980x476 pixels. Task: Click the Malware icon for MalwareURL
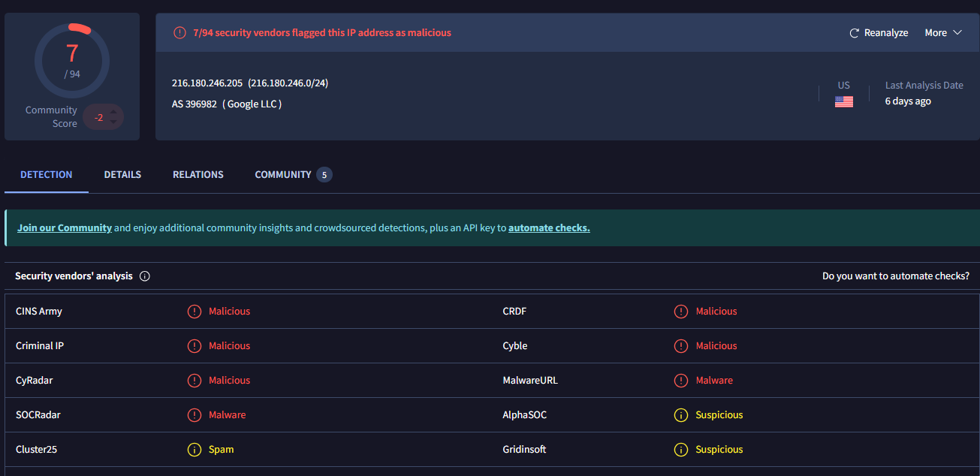point(681,381)
